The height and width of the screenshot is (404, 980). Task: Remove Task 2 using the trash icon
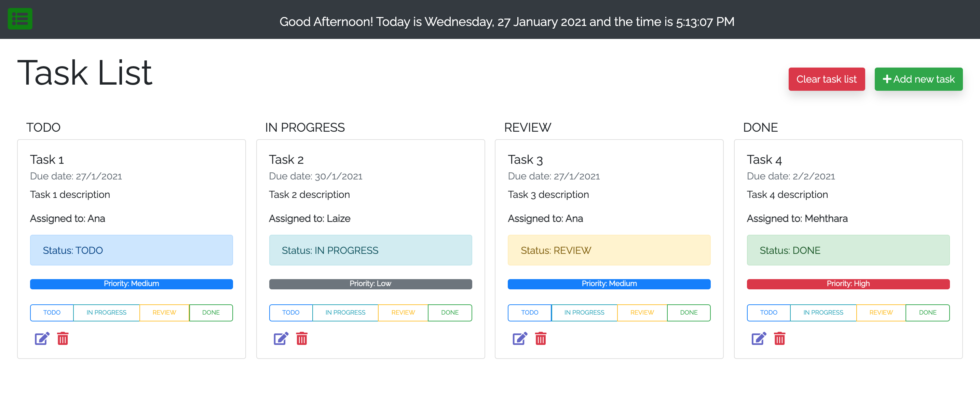point(302,338)
